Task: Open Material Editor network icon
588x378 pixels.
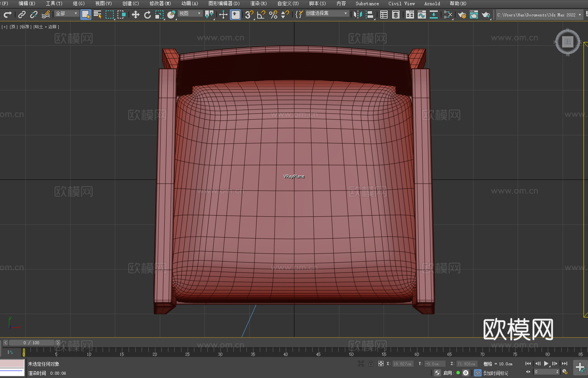Action: (448, 14)
